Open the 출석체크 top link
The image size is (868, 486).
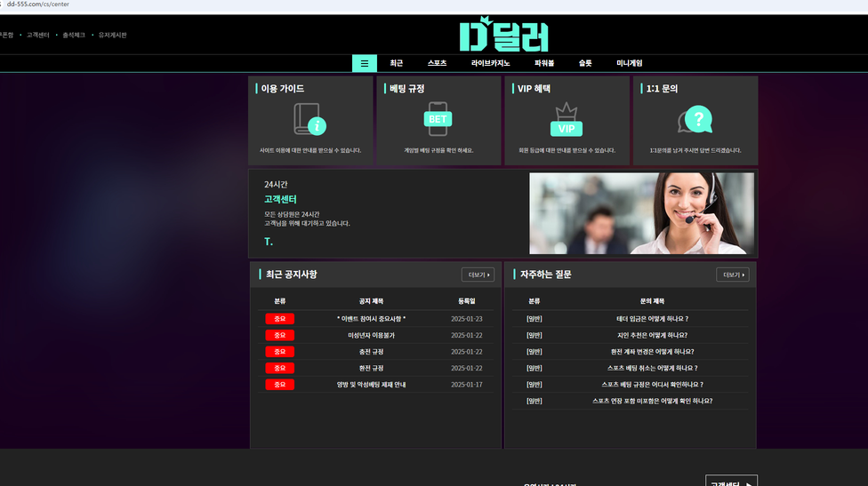tap(74, 35)
